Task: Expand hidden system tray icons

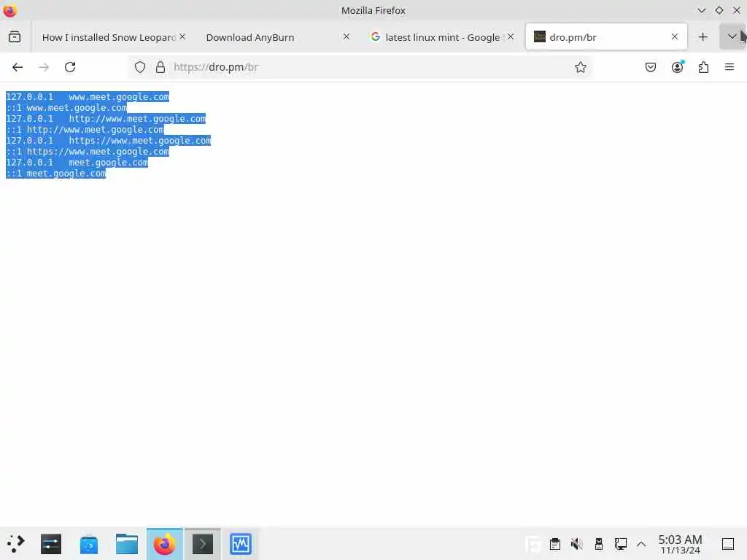Action: point(641,544)
